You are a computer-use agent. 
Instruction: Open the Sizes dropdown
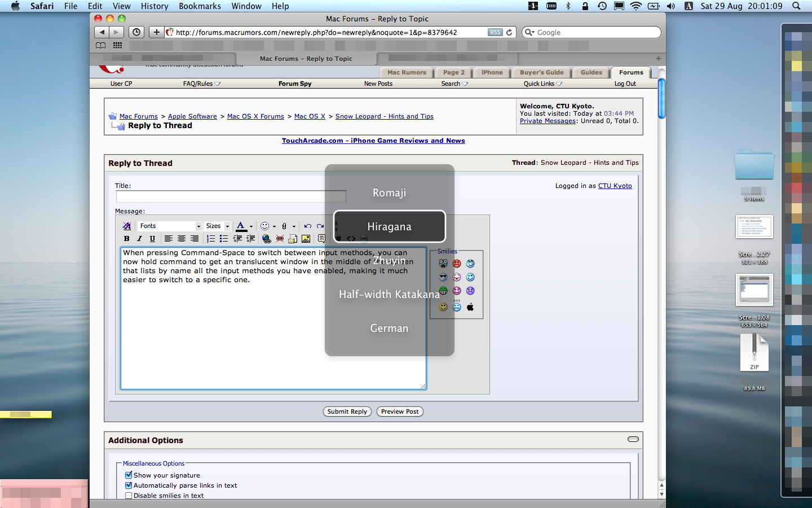[217, 226]
